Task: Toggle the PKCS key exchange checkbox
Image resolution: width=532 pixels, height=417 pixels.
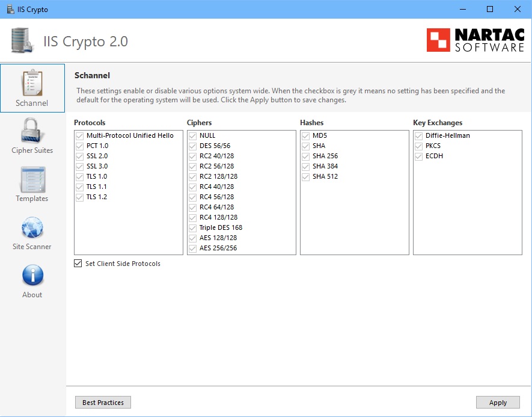Action: pos(418,146)
